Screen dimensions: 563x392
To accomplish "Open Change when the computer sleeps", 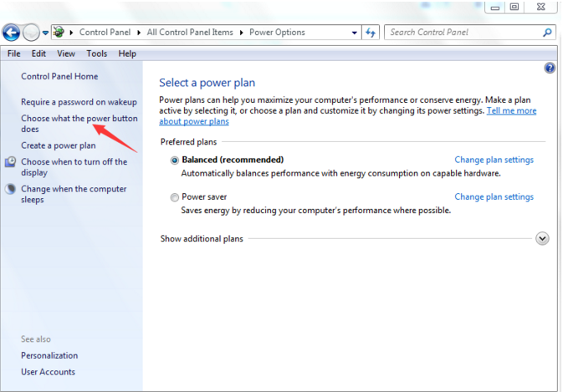I will [74, 194].
